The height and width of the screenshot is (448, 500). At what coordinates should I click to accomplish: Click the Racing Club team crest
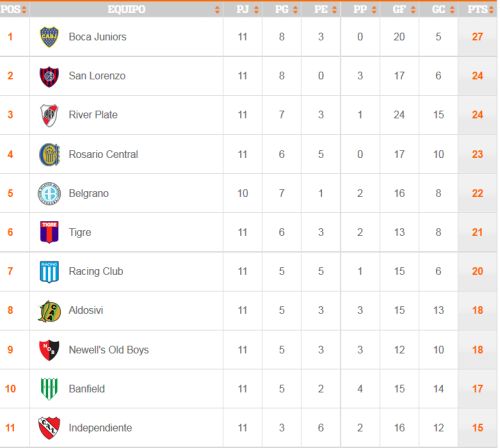pos(49,272)
